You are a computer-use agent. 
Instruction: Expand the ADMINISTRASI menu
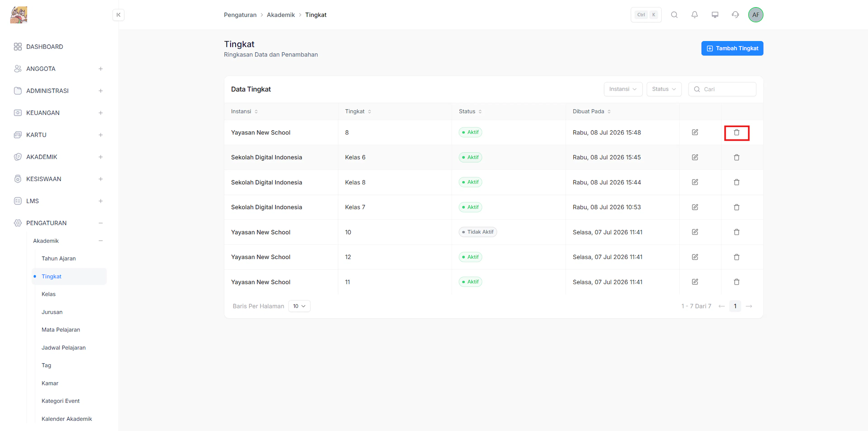pos(100,91)
